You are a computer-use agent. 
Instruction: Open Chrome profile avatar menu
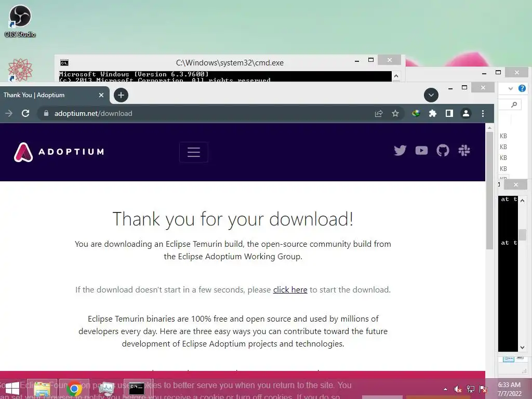pyautogui.click(x=466, y=113)
